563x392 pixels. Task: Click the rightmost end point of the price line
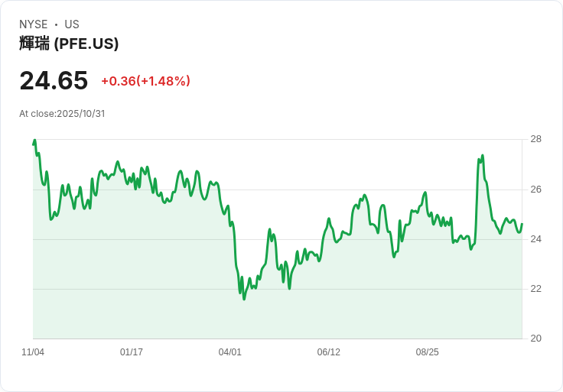tap(522, 225)
